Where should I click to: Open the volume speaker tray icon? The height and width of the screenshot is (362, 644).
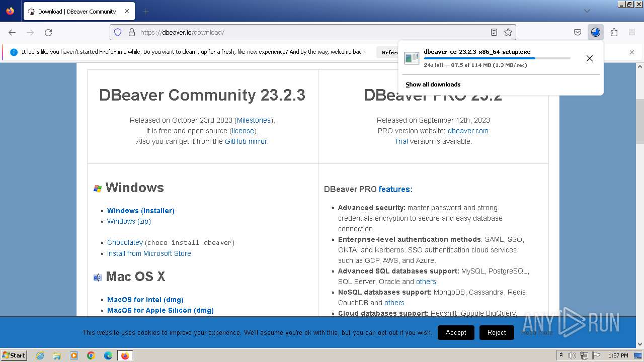point(572,355)
